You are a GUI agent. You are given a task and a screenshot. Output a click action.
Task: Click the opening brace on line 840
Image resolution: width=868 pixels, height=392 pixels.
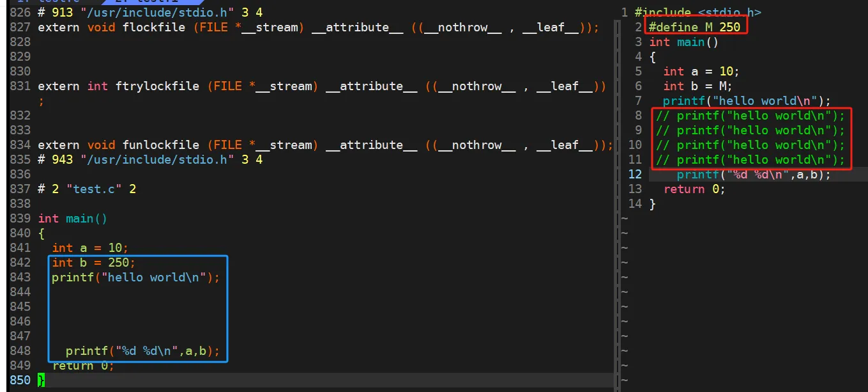pyautogui.click(x=42, y=233)
